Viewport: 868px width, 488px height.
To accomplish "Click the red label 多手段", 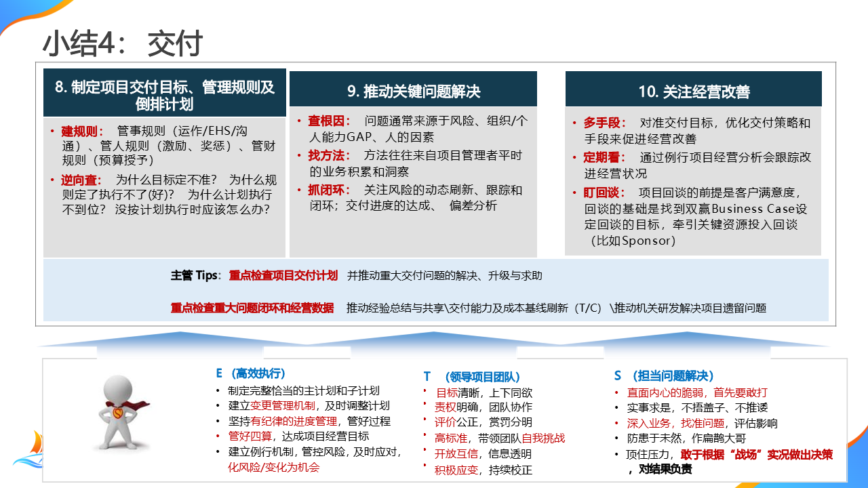I will (x=606, y=123).
